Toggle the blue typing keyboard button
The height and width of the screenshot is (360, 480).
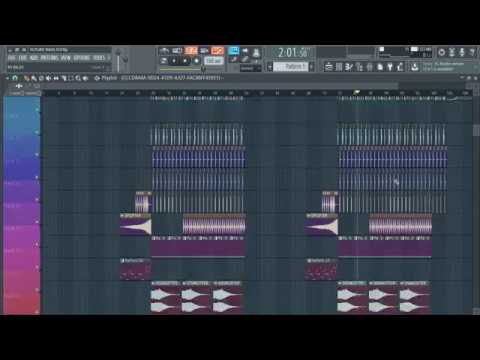(x=234, y=51)
